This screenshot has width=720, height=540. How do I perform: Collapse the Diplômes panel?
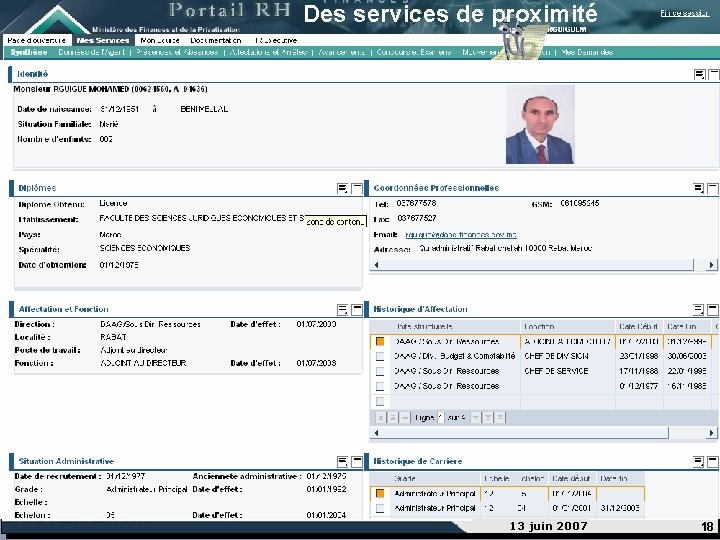click(357, 188)
